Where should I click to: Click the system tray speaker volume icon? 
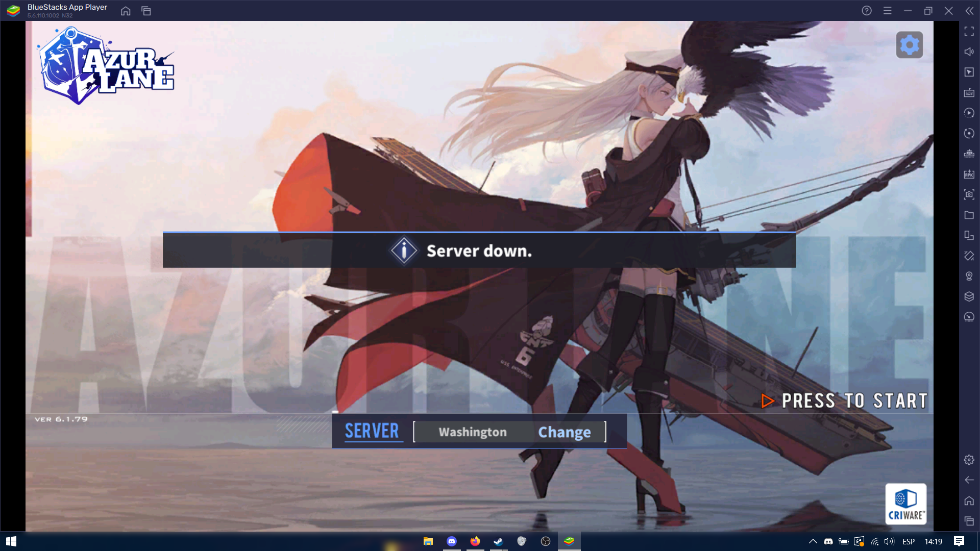click(889, 541)
